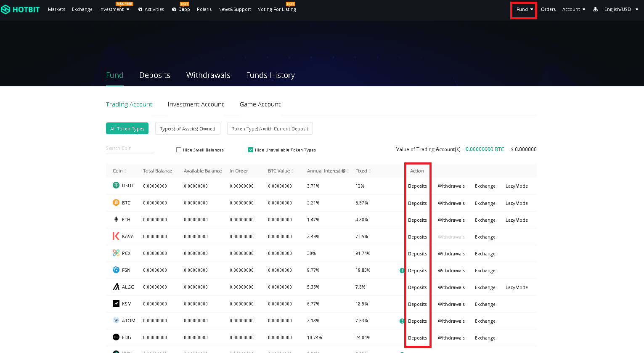
Task: Sort table by Coin column
Action: tap(119, 171)
